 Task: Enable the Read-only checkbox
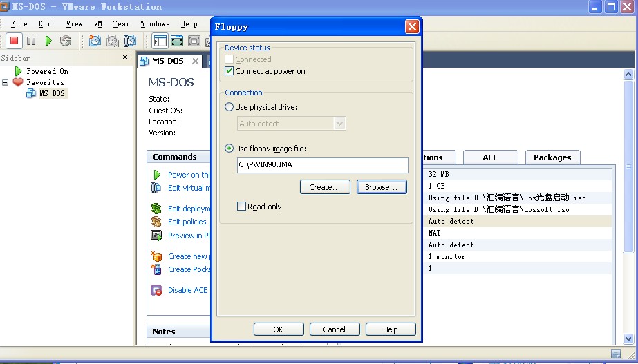pyautogui.click(x=241, y=207)
